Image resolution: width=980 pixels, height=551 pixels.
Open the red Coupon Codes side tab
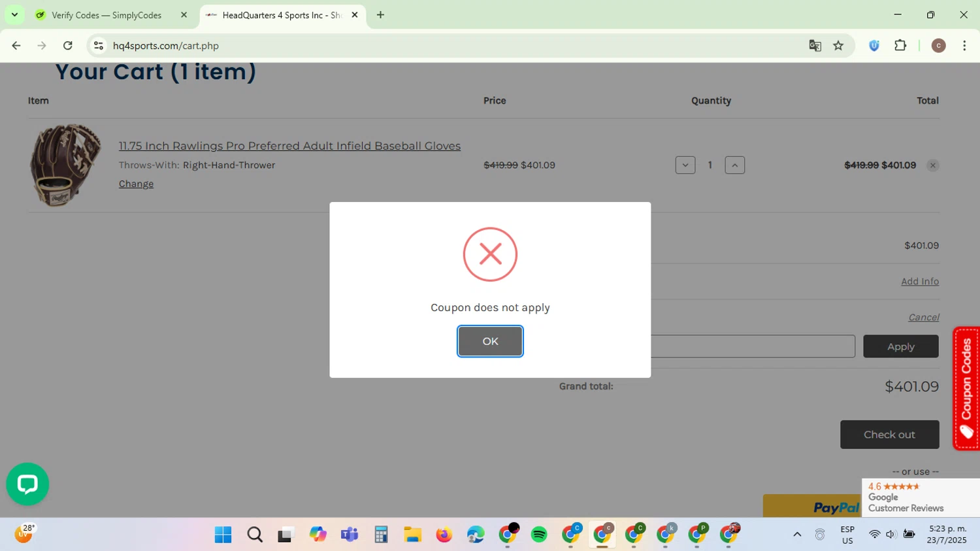(966, 388)
